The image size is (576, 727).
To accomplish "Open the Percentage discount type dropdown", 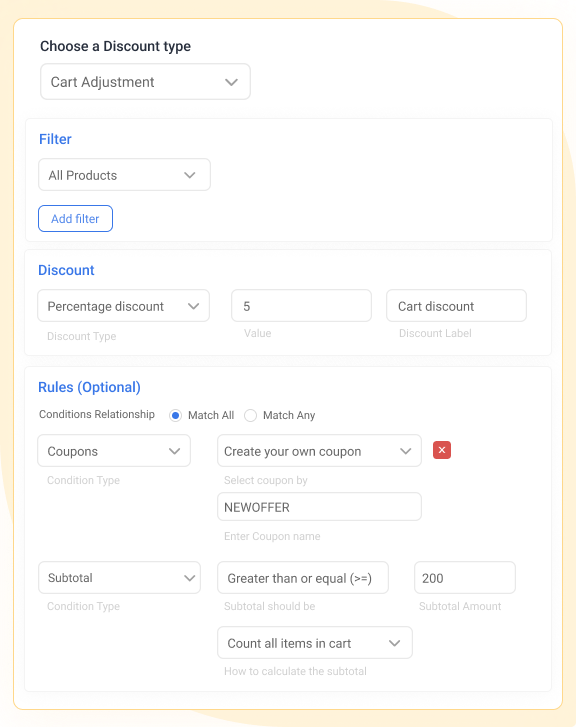I will pyautogui.click(x=123, y=306).
